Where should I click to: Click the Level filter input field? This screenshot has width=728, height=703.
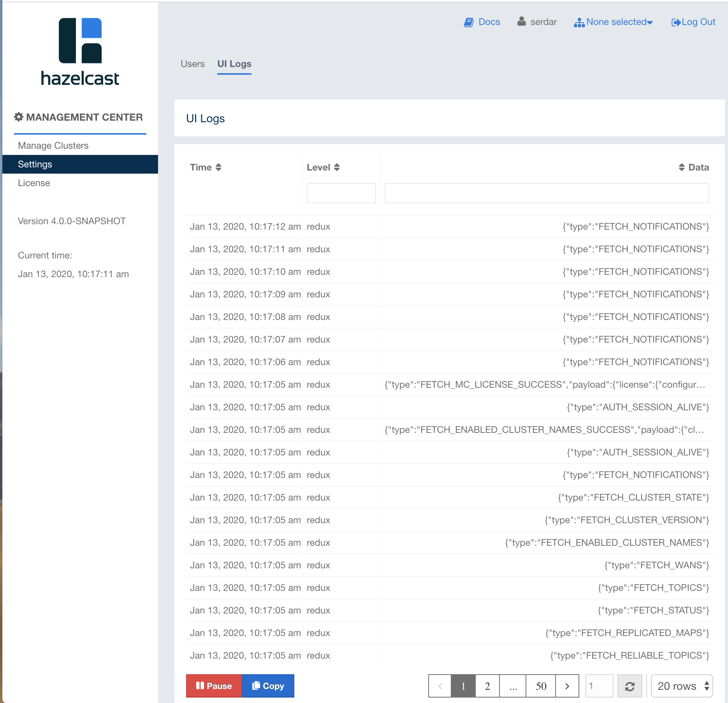341,193
